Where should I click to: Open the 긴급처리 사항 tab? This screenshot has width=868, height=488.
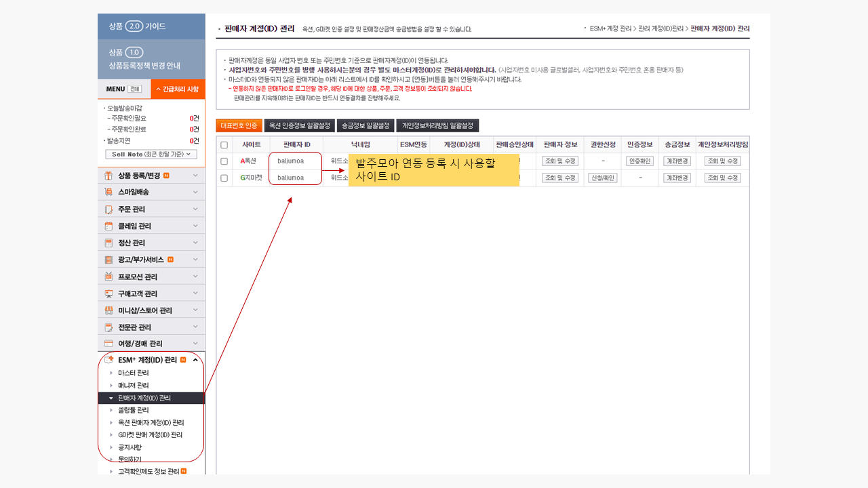[x=178, y=89]
